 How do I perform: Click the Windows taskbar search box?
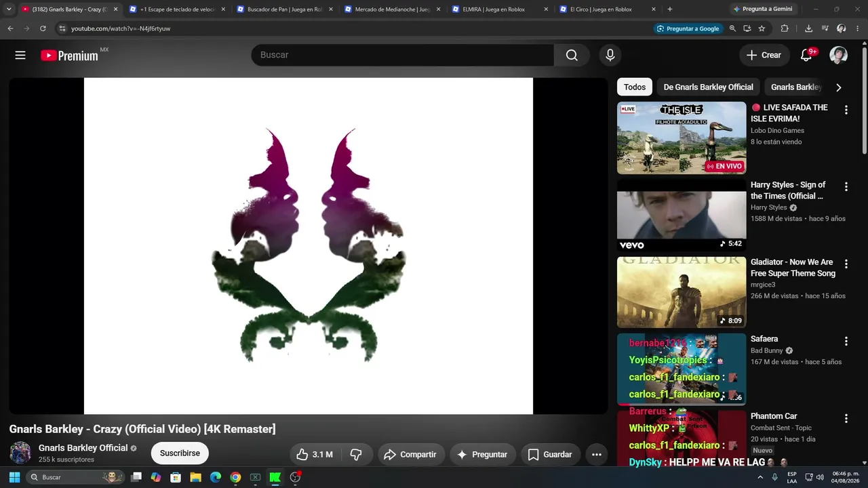(75, 477)
